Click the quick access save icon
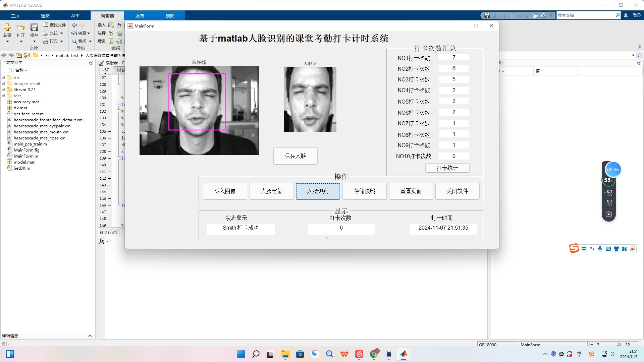Viewport: 644px width, 362px height. [487, 15]
